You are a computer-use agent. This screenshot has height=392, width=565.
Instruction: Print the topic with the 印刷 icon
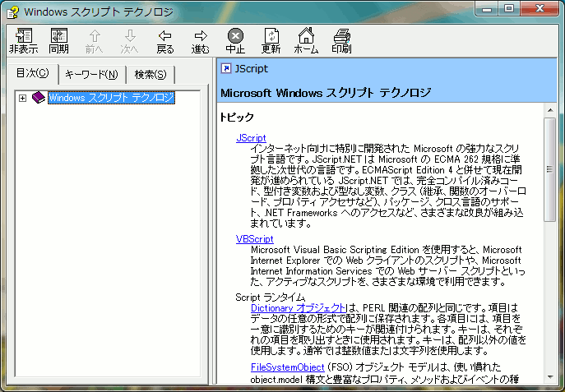point(341,39)
